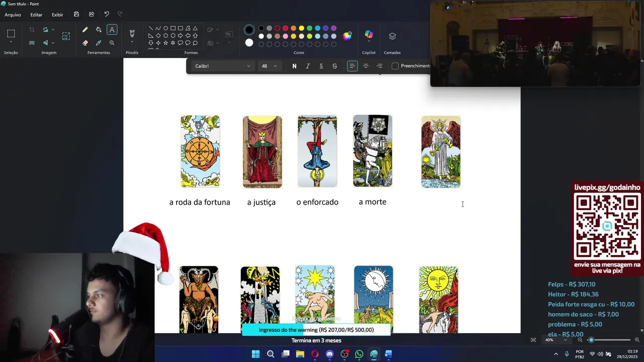Viewport: 644px width, 362px height.
Task: Open the font size 48 dropdown
Action: click(269, 66)
